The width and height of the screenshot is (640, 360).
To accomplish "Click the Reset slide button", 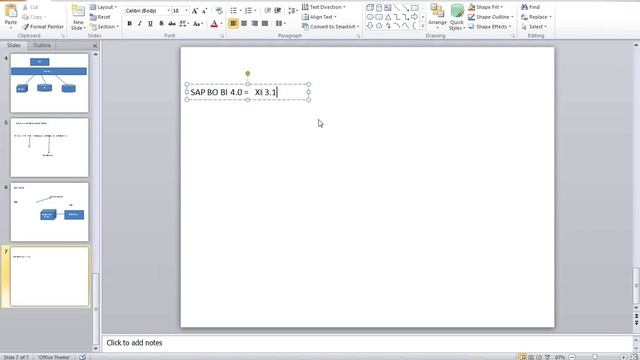I will (100, 17).
